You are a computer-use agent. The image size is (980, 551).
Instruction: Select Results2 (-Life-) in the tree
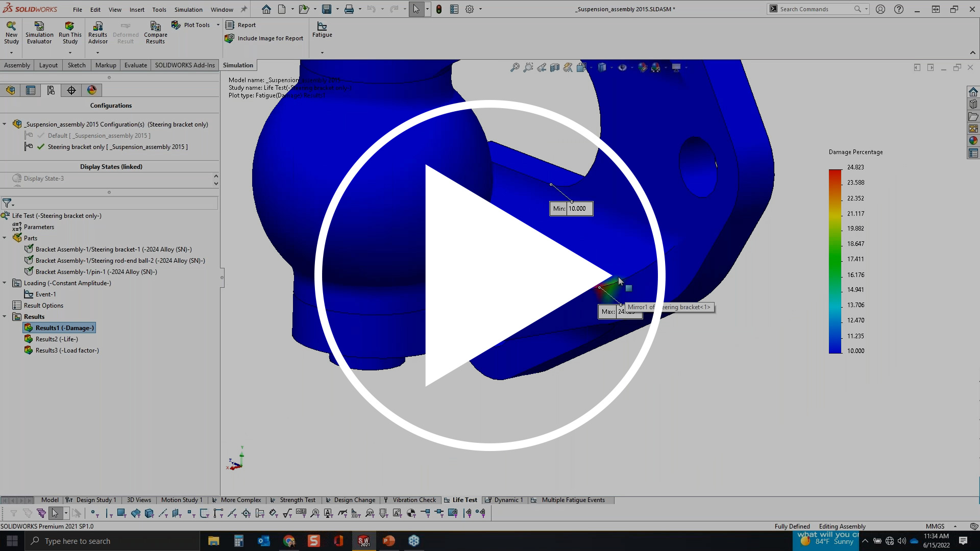(56, 339)
